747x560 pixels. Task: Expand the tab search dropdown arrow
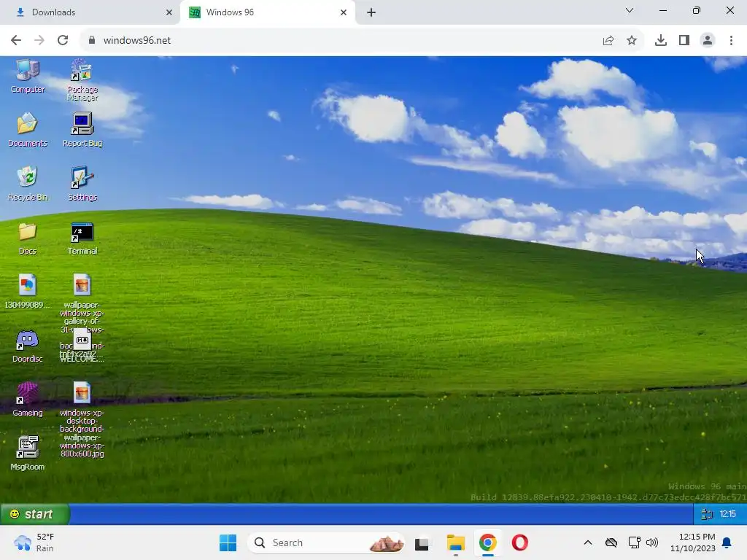click(x=630, y=10)
